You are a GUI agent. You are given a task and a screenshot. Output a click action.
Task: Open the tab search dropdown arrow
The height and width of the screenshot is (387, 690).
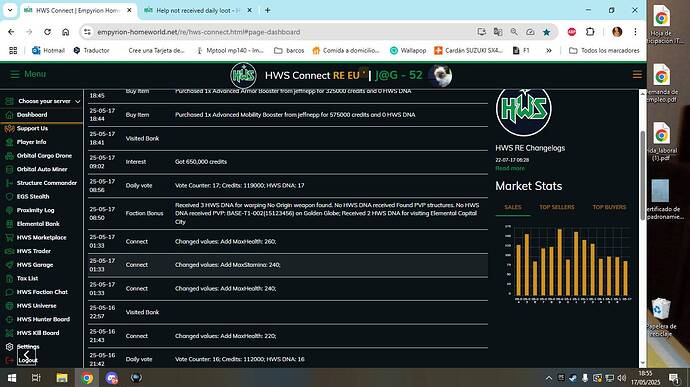(10, 10)
